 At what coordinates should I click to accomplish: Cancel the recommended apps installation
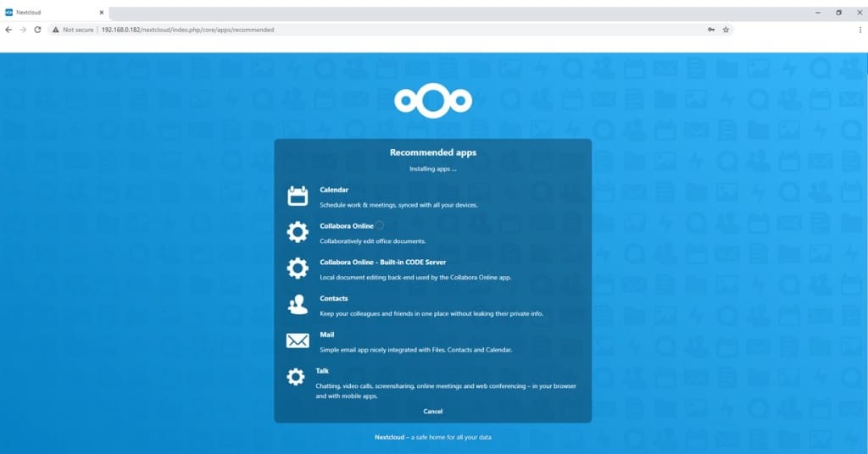(433, 412)
